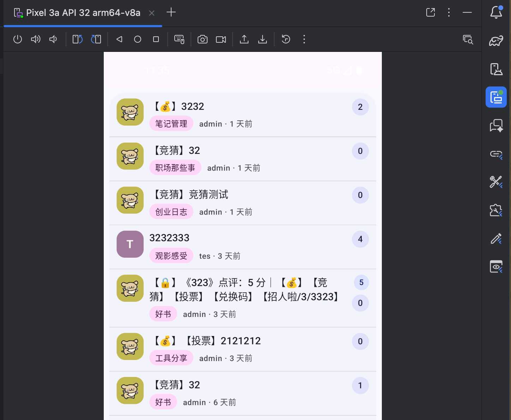The height and width of the screenshot is (420, 511).
Task: Open Notifications bell in right sidebar
Action: 496,12
